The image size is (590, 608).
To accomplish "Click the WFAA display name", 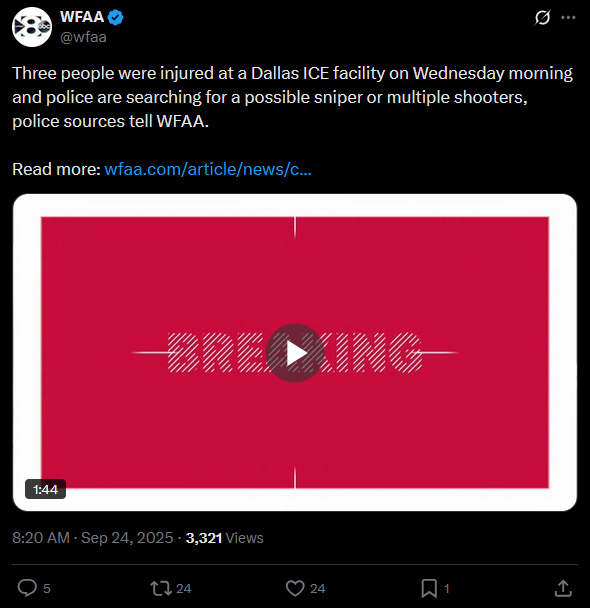I will point(82,17).
